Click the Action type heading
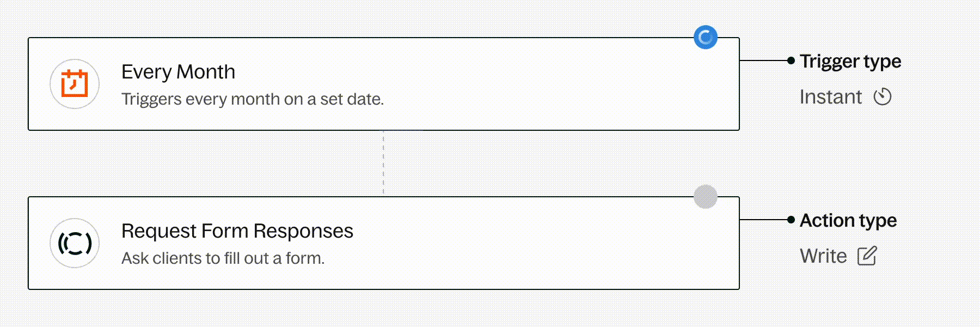Viewport: 980px width, 327px height. [x=848, y=221]
